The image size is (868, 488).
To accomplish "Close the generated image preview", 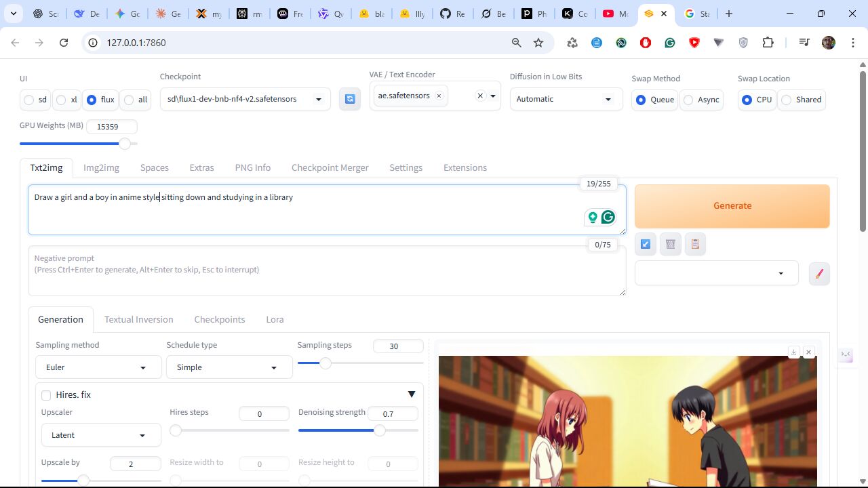I will tap(808, 352).
